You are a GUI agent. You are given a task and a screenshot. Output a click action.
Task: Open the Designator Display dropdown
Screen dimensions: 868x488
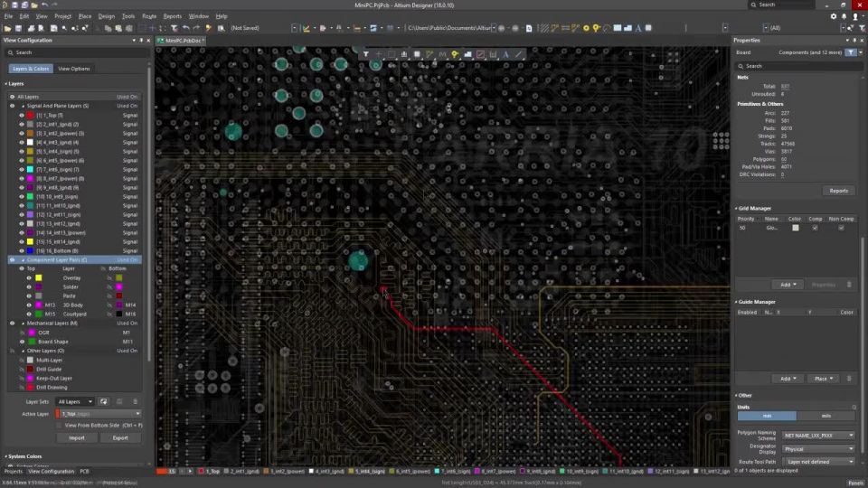pos(818,449)
